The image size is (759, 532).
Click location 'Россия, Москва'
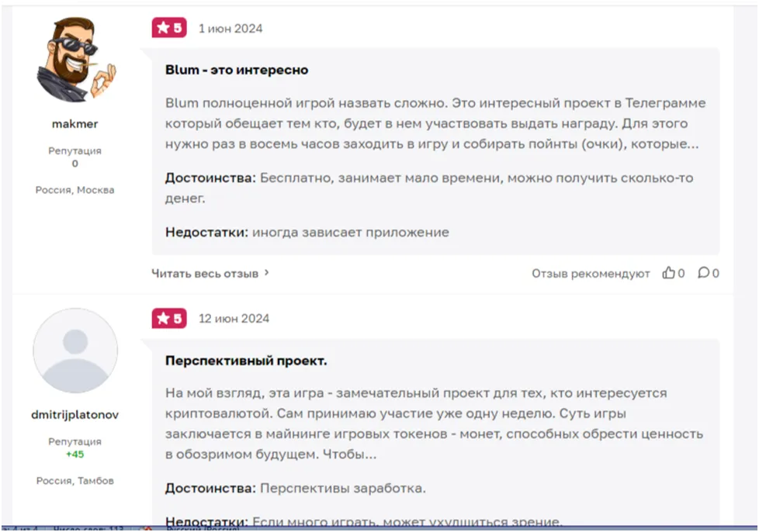coord(75,190)
